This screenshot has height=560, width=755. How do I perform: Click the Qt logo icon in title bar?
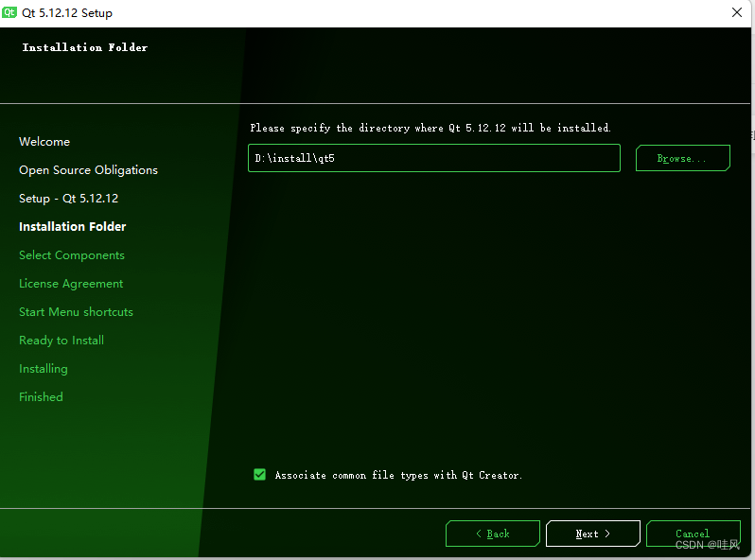[x=9, y=12]
